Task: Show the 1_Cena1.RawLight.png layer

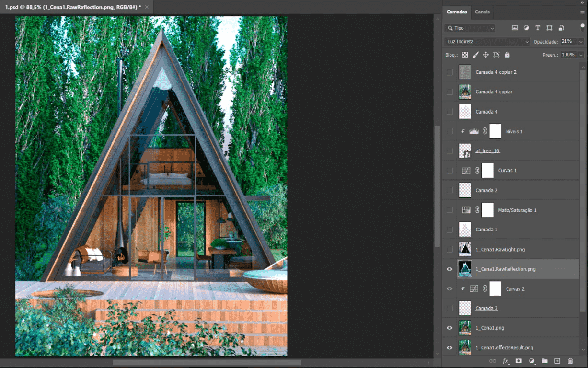Action: 450,250
